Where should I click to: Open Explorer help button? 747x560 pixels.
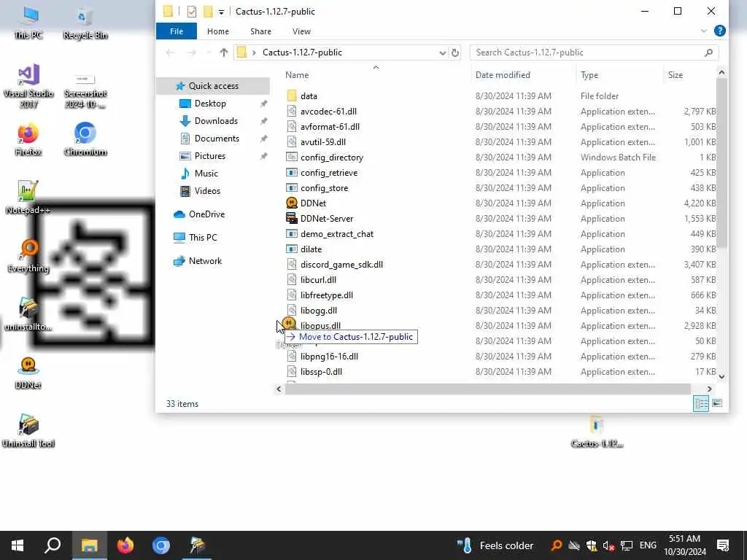tap(719, 31)
